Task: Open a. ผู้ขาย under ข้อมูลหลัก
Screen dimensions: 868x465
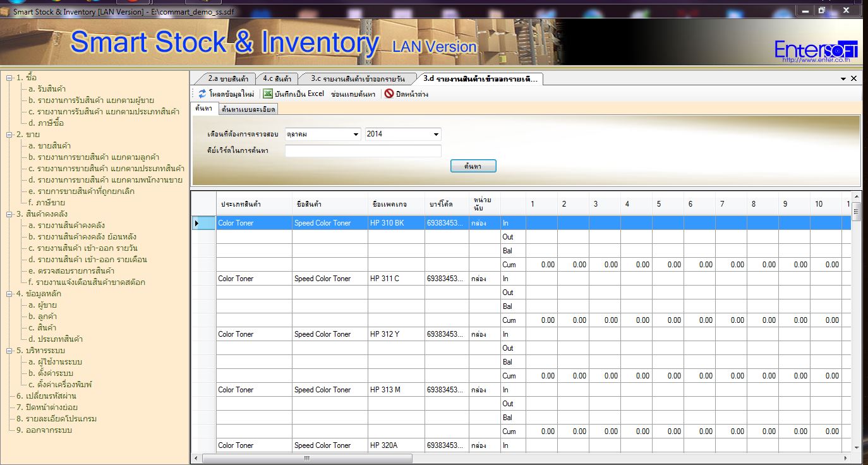Action: pos(43,305)
